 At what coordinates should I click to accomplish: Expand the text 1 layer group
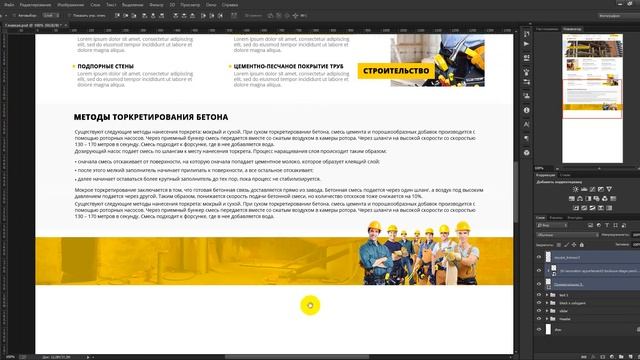click(x=547, y=295)
